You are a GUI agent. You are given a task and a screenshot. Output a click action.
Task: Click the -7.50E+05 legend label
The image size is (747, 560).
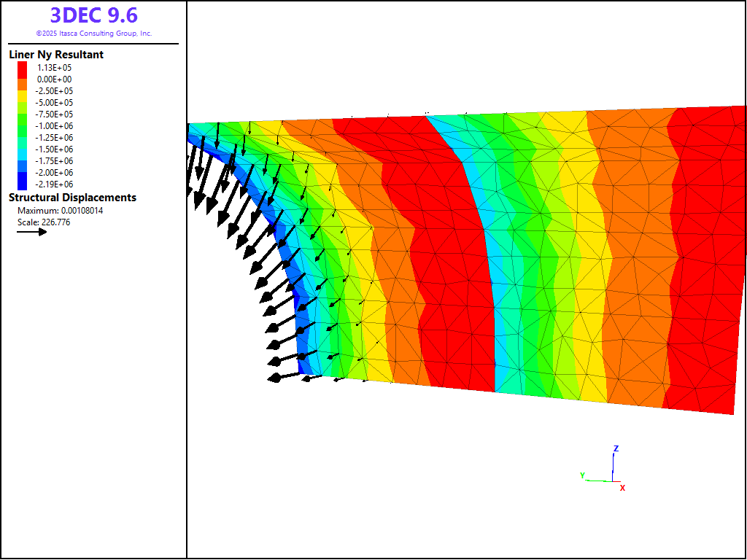tap(55, 114)
